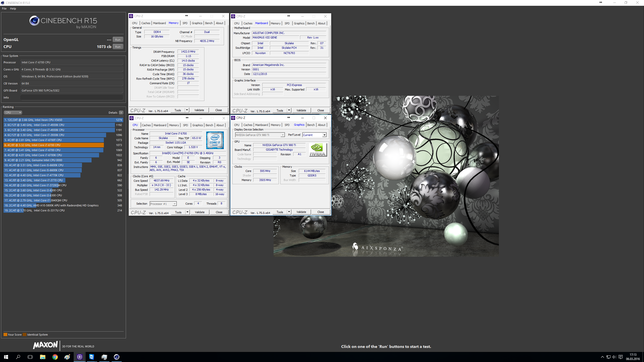Click Validate in the Graphics CPU-Z window
This screenshot has width=644, height=362.
(301, 212)
